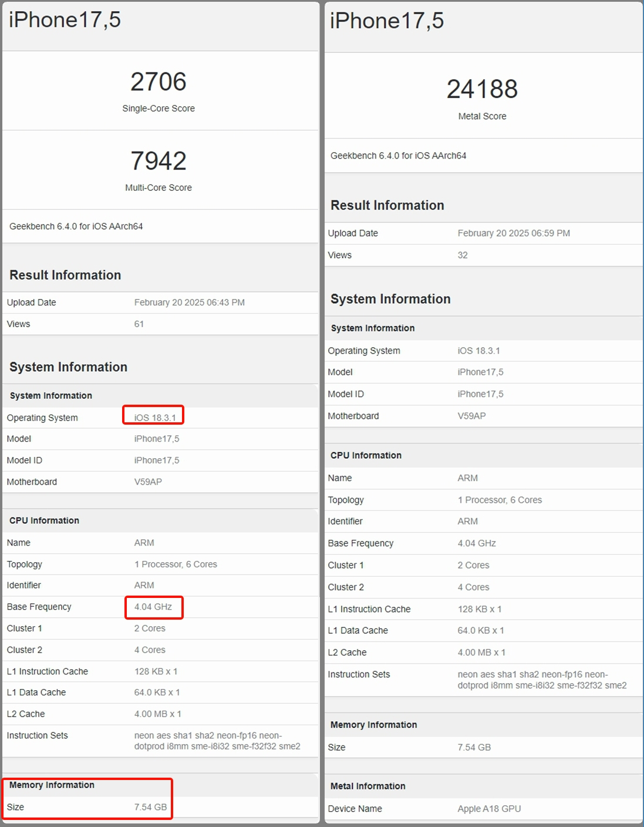Select the 'Multi-Core Score' label
The width and height of the screenshot is (644, 827).
click(x=159, y=188)
